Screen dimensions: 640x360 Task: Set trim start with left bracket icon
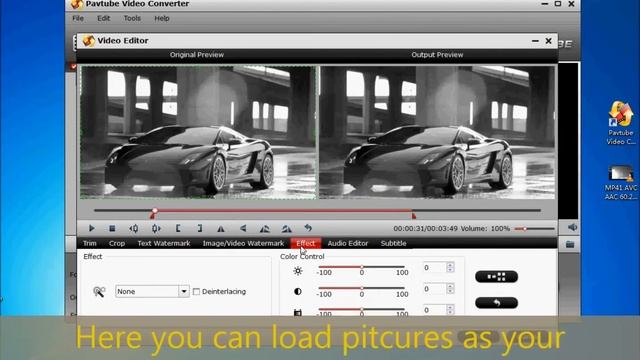coord(178,229)
